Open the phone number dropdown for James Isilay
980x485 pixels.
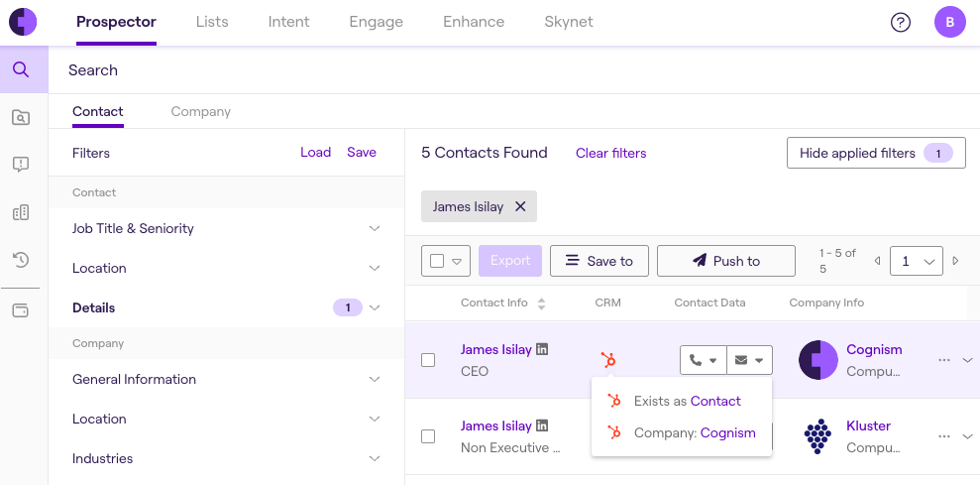point(704,360)
